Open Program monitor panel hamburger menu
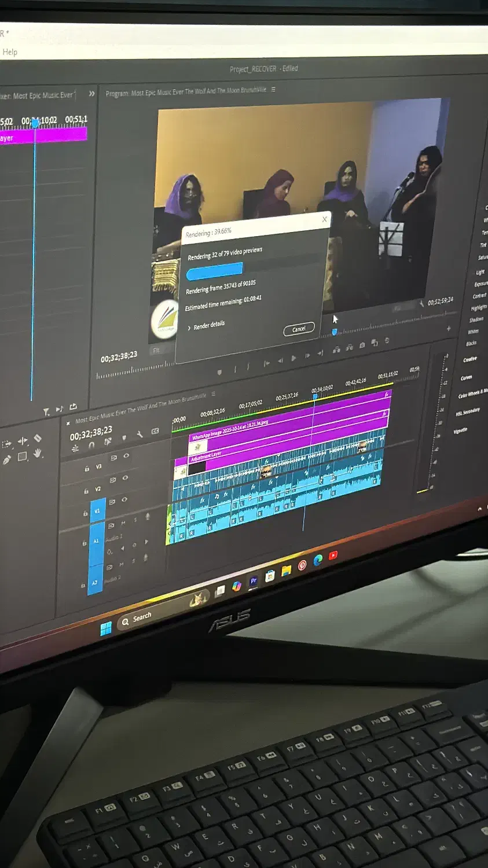The height and width of the screenshot is (868, 488). pos(273,90)
